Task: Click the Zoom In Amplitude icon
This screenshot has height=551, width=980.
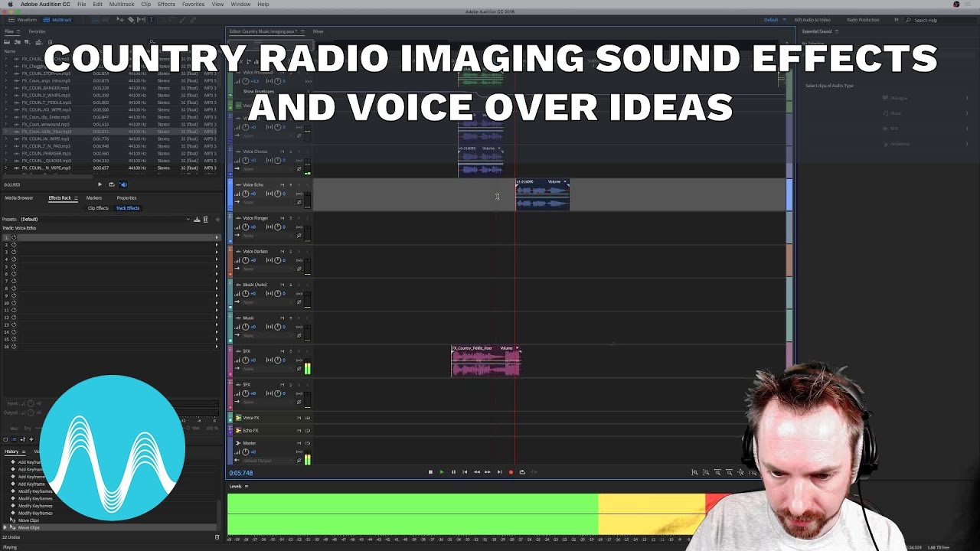Action: point(694,472)
